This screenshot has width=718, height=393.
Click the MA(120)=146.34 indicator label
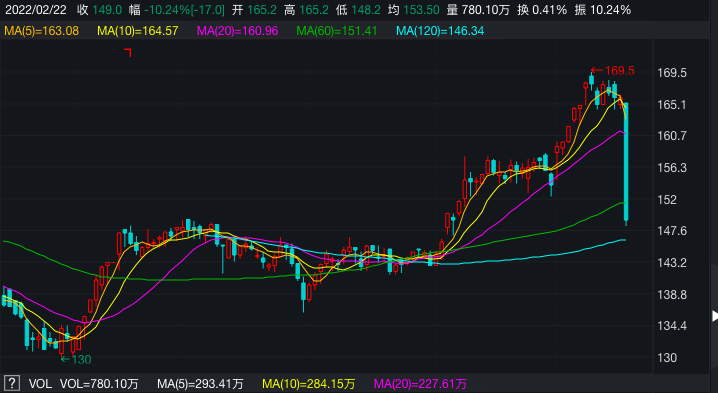(440, 31)
